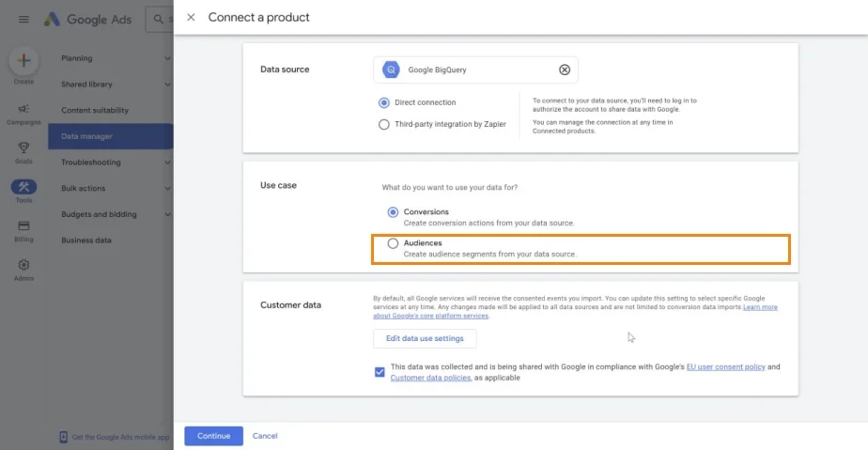
Task: Open the hamburger main menu
Action: (x=23, y=20)
